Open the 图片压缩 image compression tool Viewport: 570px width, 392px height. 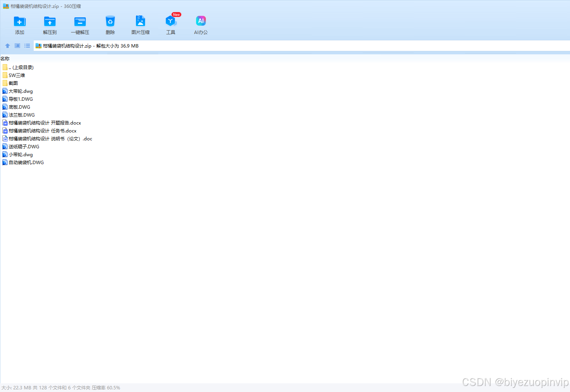(x=141, y=21)
